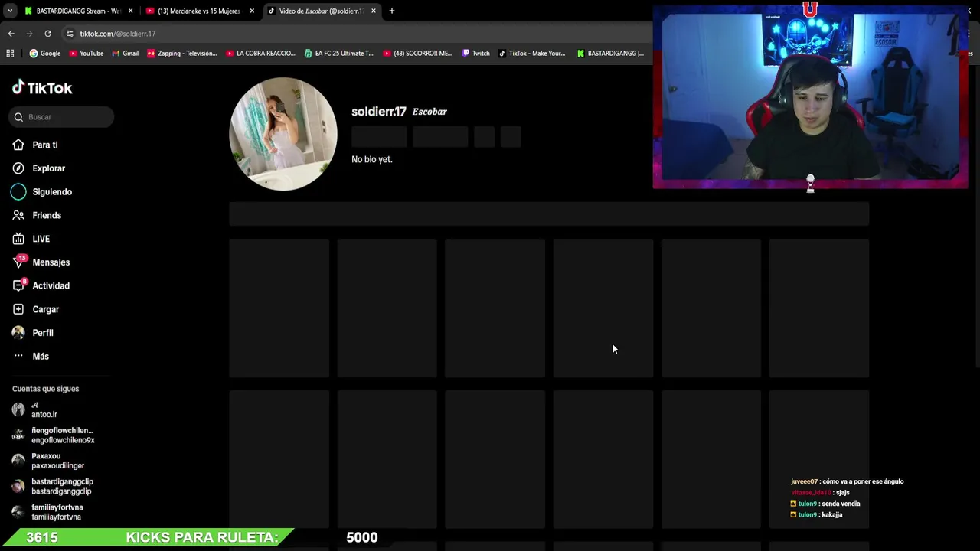The width and height of the screenshot is (980, 551).
Task: Click Cuentas que sigues heading
Action: [x=45, y=389]
